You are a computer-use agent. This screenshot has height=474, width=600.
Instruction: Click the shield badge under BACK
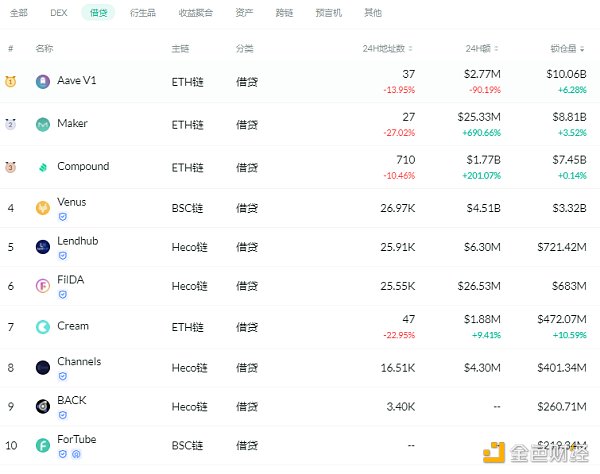point(63,415)
